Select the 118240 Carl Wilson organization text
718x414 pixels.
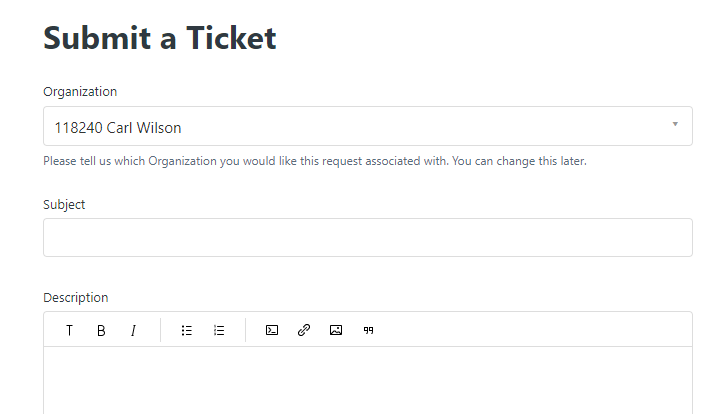click(x=118, y=128)
